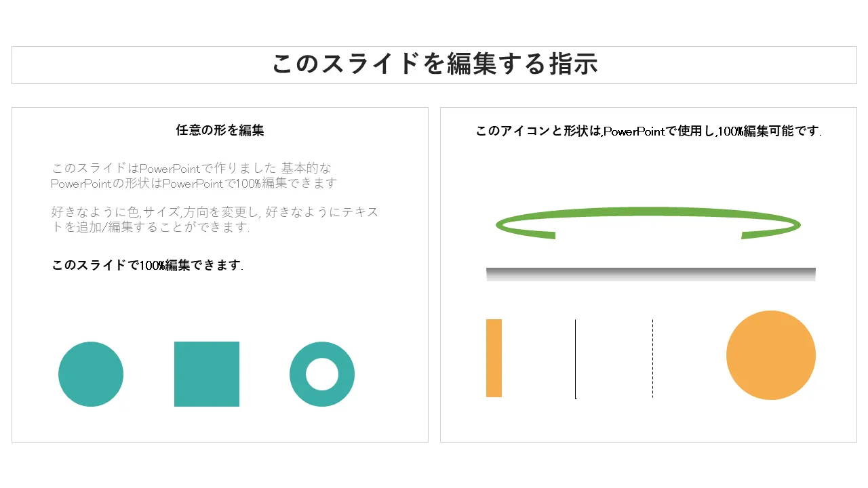Click the top middle of the green arc
The image size is (868, 488).
pos(648,211)
